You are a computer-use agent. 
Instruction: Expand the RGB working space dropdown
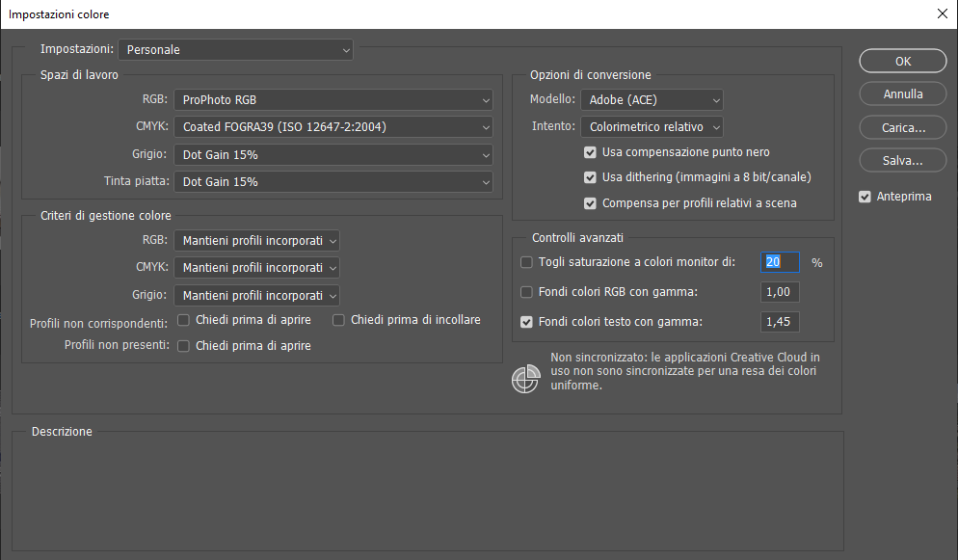point(333,99)
